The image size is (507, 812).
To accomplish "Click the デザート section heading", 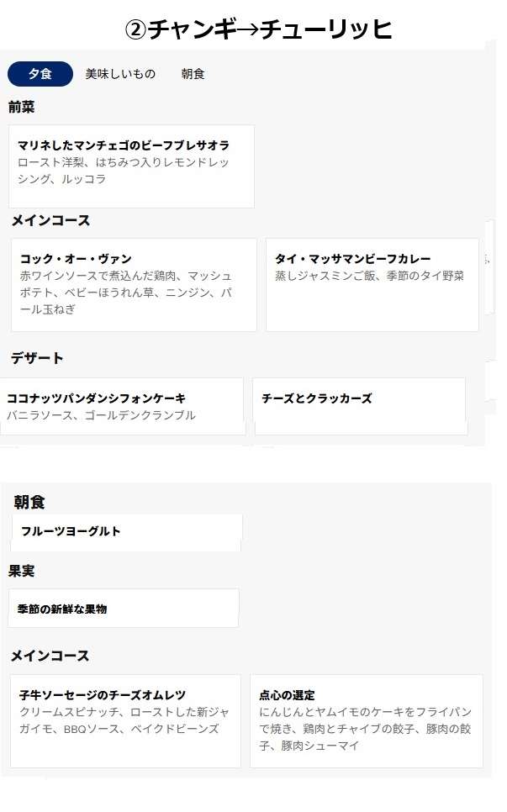I will (37, 358).
